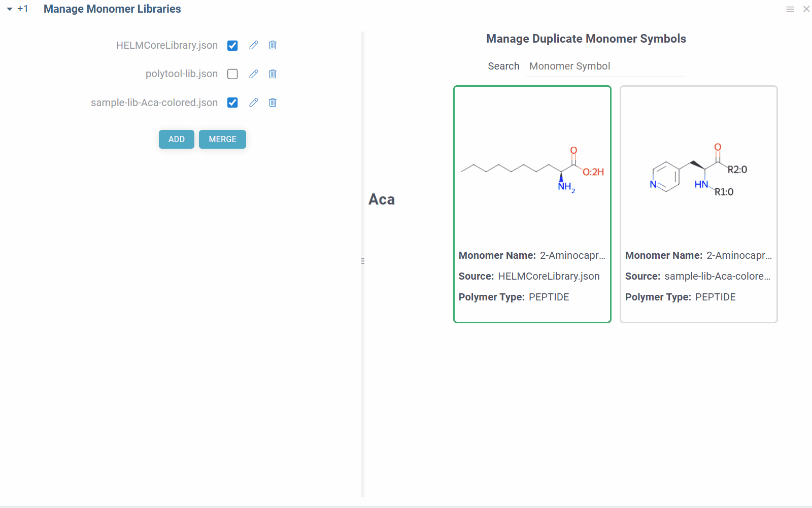This screenshot has width=812, height=508.
Task: Select the HELMCoreLibrary.json monomer card
Action: (x=532, y=203)
